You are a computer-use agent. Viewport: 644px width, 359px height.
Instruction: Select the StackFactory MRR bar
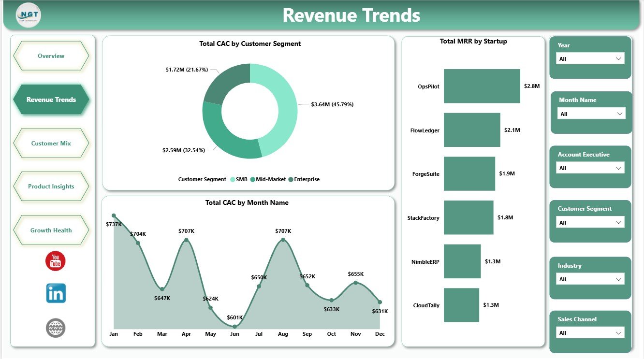[468, 217]
